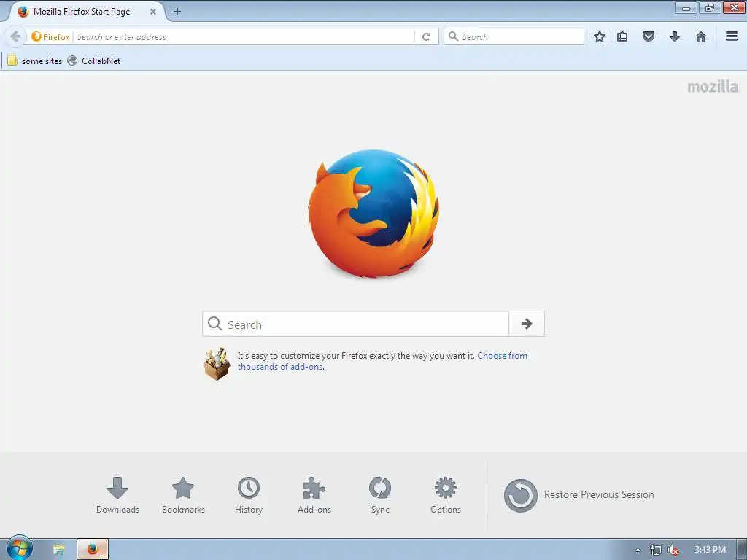Screen dimensions: 747x560
Task: Click the address bar field
Action: (244, 36)
